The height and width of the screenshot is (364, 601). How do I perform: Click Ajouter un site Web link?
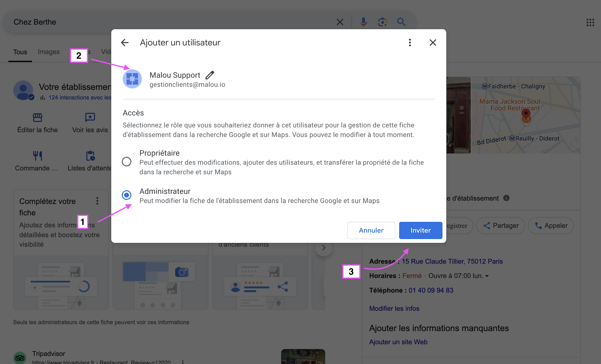tap(398, 342)
